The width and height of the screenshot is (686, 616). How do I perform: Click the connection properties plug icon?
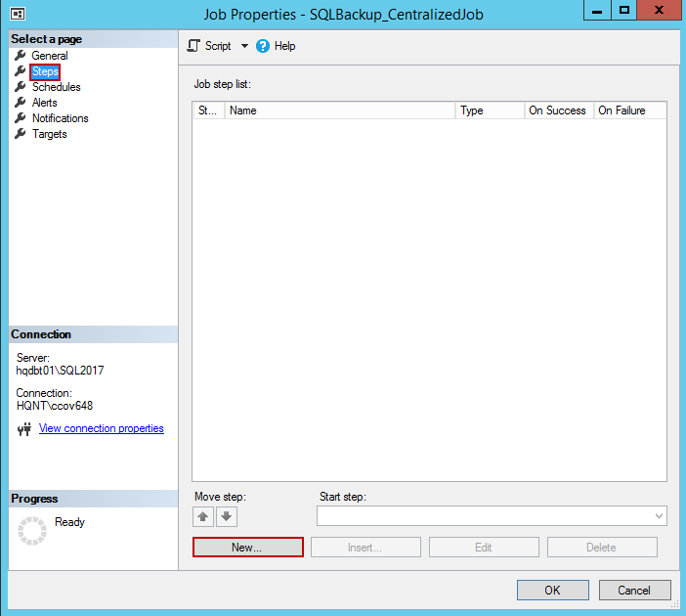24,429
